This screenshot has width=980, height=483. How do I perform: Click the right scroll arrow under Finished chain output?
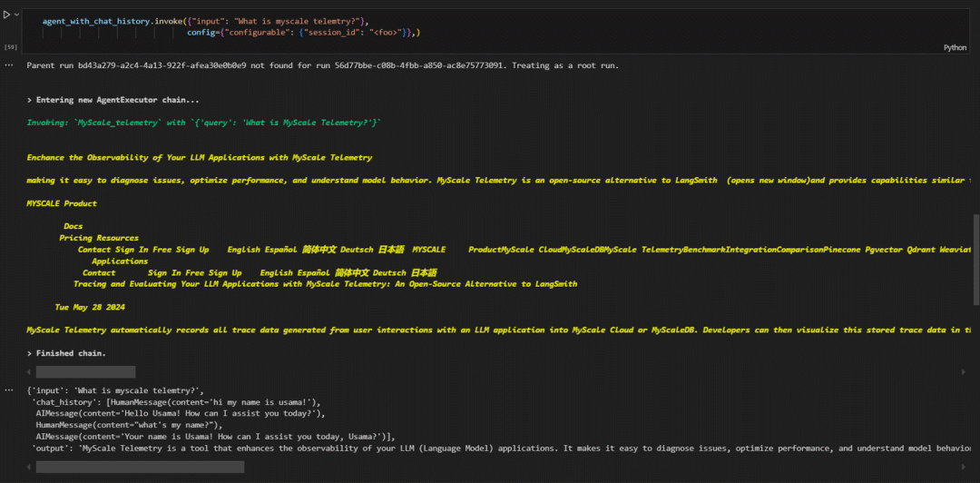pos(963,372)
